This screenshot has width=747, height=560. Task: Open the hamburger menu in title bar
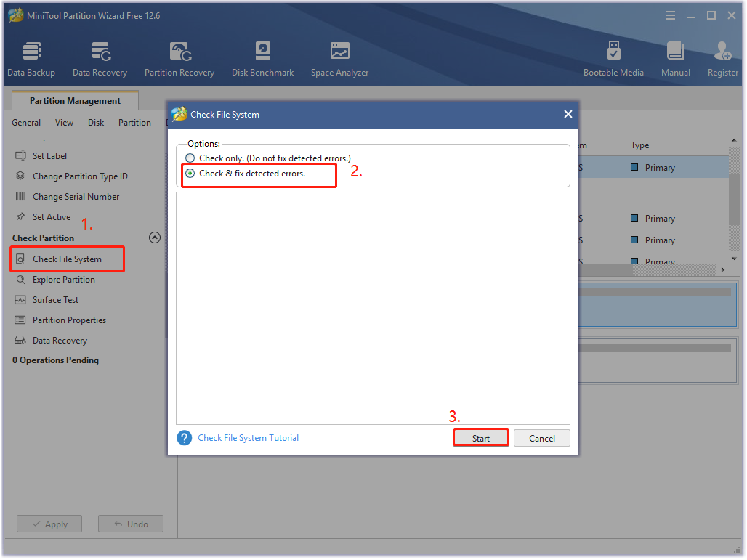click(x=671, y=16)
